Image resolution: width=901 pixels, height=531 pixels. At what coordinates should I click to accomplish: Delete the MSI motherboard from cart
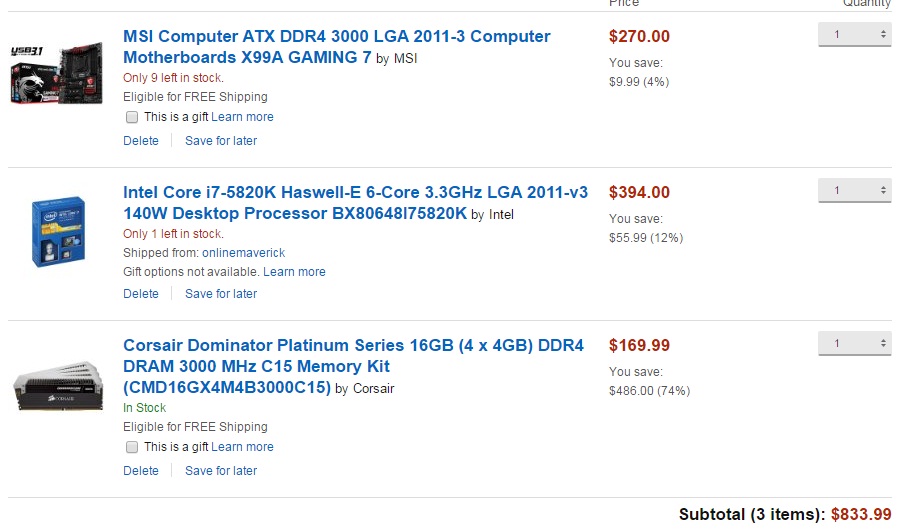pyautogui.click(x=141, y=141)
